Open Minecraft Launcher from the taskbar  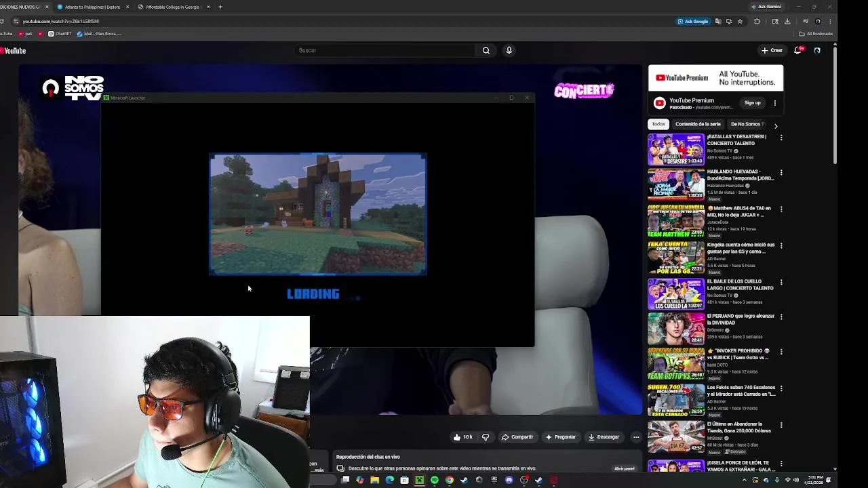pyautogui.click(x=419, y=480)
